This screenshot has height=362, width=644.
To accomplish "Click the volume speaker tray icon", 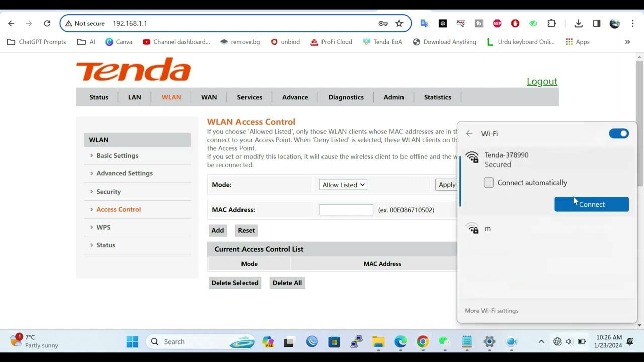I will tap(569, 342).
